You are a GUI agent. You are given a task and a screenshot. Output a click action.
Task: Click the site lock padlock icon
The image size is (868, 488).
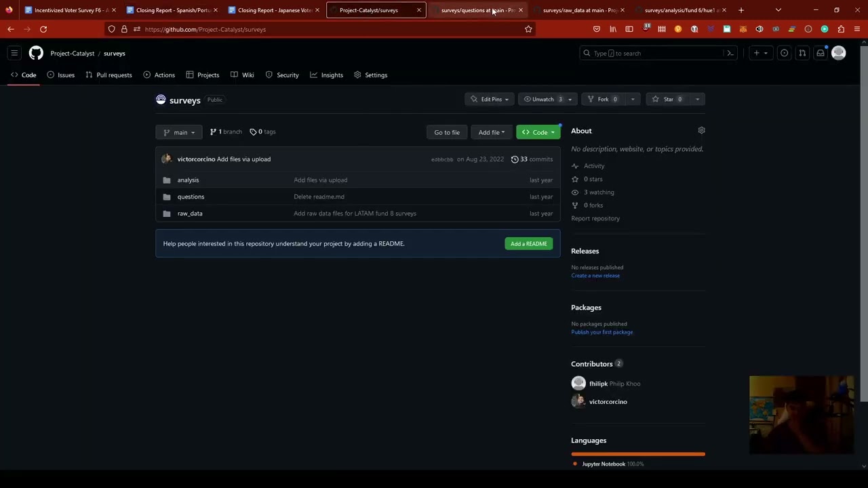(x=124, y=29)
